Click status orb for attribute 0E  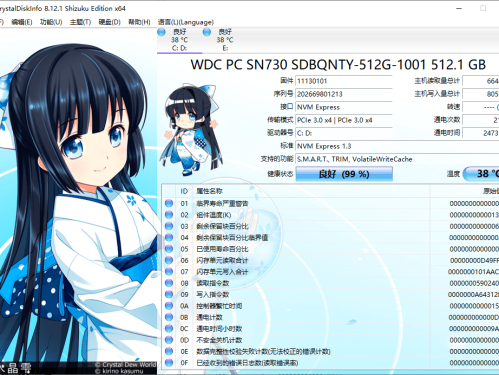tap(169, 351)
